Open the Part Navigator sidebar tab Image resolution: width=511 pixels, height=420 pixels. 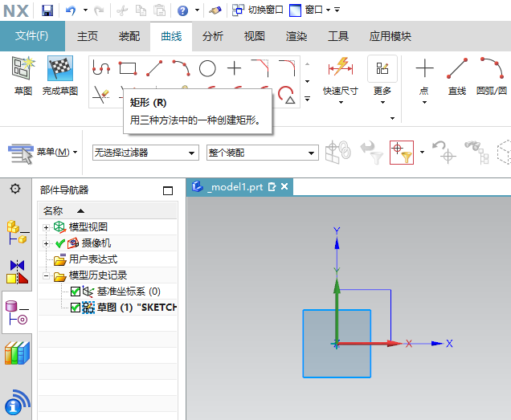tap(17, 312)
